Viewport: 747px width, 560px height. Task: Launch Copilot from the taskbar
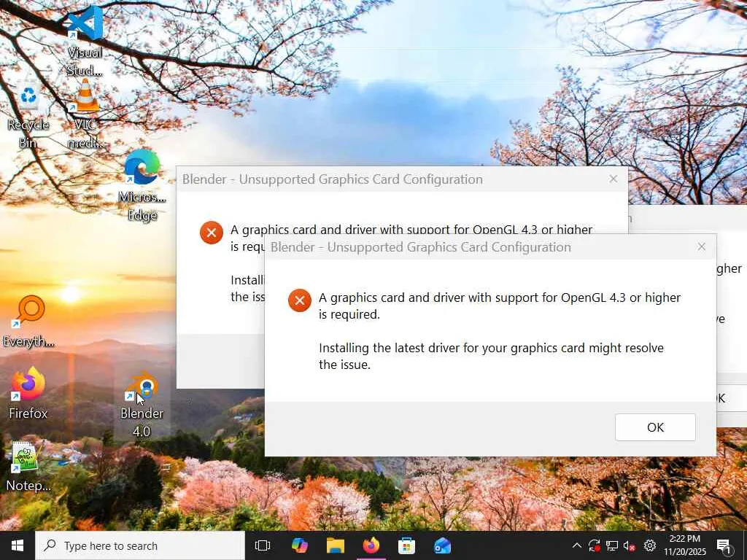click(300, 545)
